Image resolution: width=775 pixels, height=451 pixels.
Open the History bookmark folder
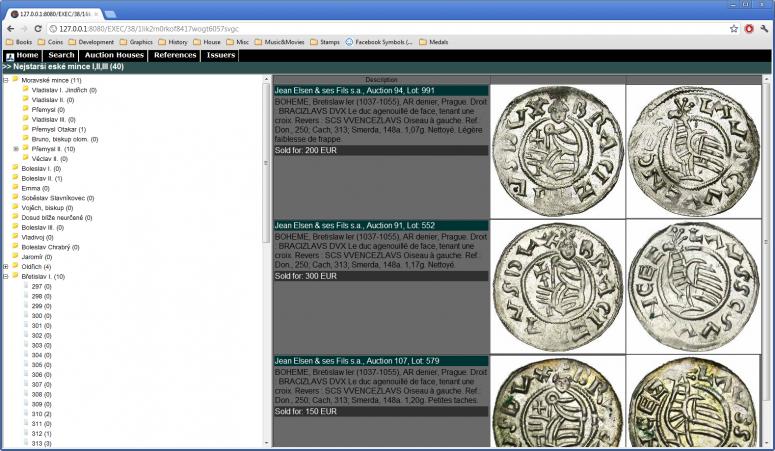[173, 42]
